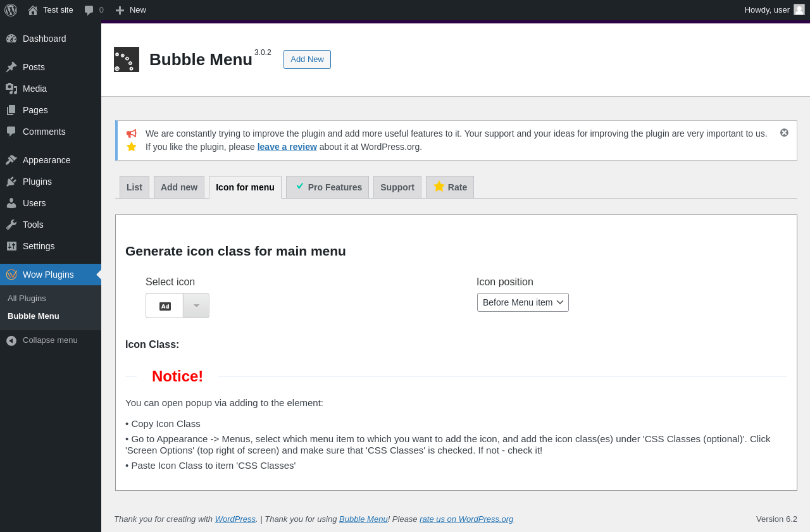Open the WordPress footer link
Screen dimensions: 810x532
235,519
